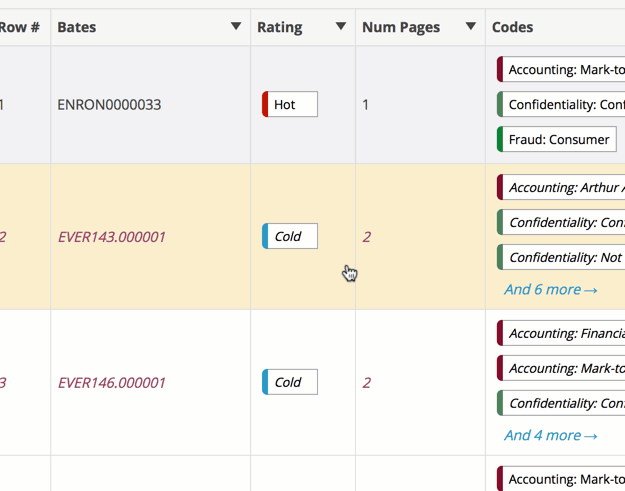This screenshot has height=491, width=625.
Task: Open the Rating column dropdown arrow
Action: tap(341, 26)
